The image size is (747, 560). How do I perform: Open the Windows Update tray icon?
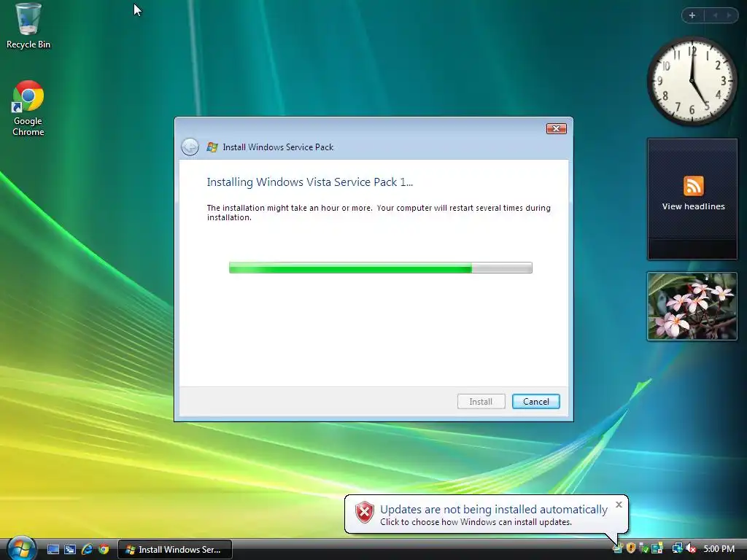point(617,548)
